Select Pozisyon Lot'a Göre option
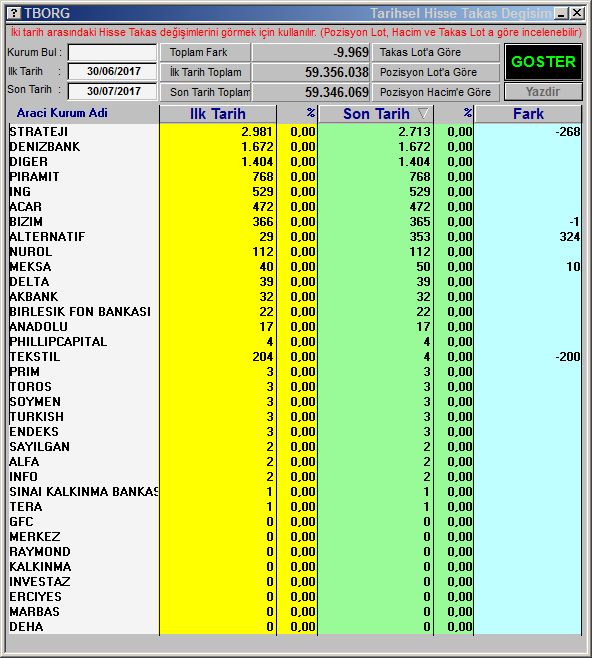This screenshot has width=592, height=658. click(x=436, y=72)
